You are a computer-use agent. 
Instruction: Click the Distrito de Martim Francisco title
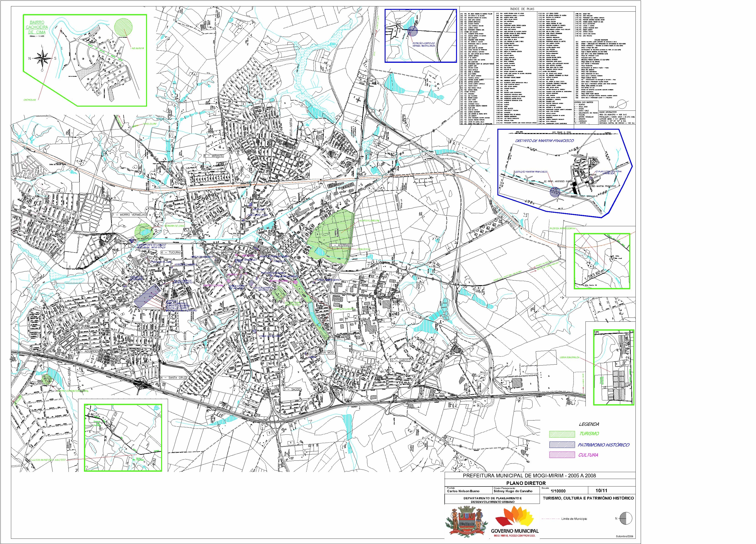(544, 141)
